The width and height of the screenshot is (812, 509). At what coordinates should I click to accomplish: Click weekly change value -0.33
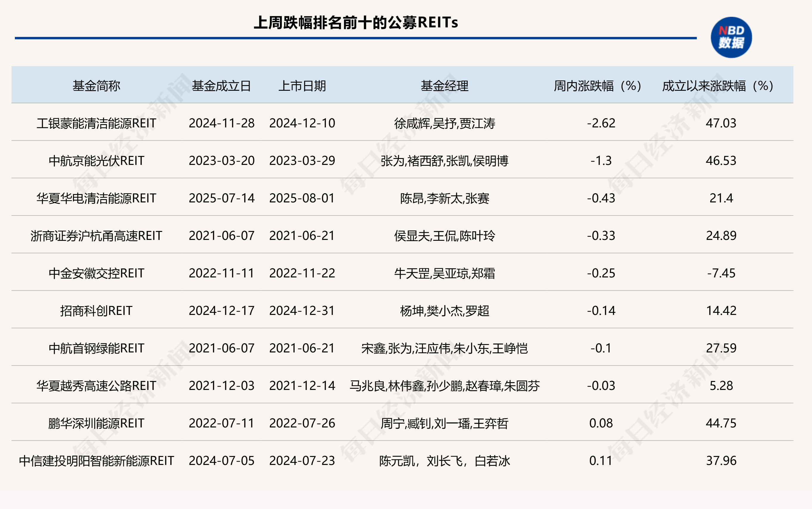tap(601, 236)
